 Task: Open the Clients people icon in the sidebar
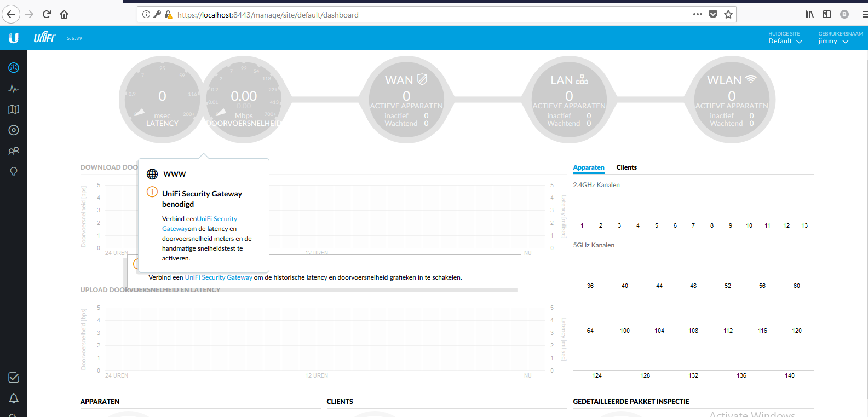pyautogui.click(x=14, y=151)
